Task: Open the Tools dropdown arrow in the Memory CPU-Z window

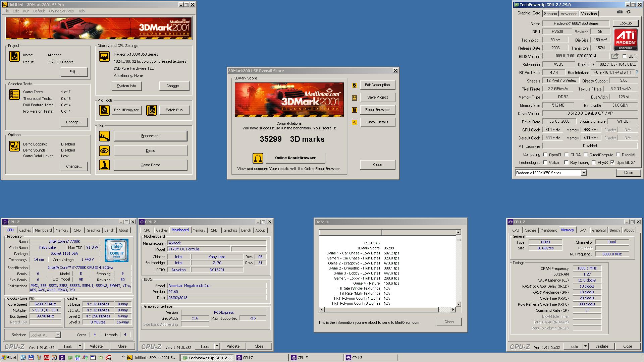Action: tap(585, 346)
